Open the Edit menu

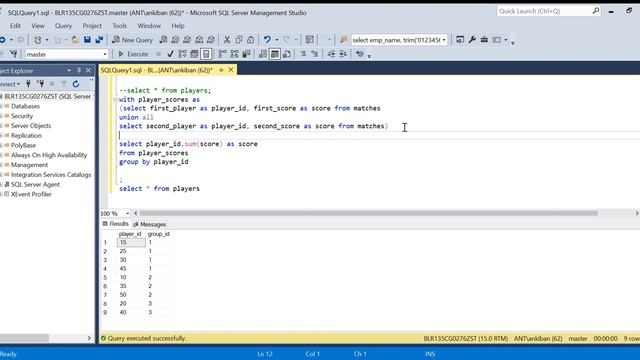tap(15, 26)
